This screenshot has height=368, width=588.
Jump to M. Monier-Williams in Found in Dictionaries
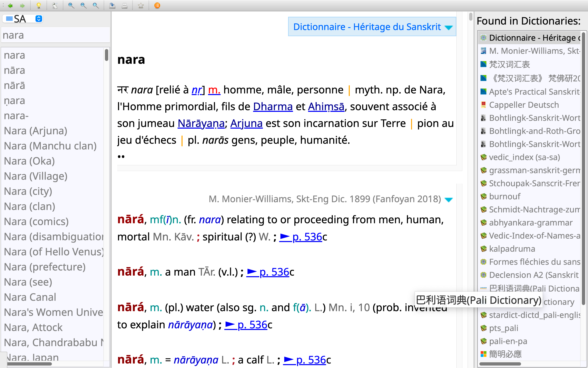pos(530,51)
